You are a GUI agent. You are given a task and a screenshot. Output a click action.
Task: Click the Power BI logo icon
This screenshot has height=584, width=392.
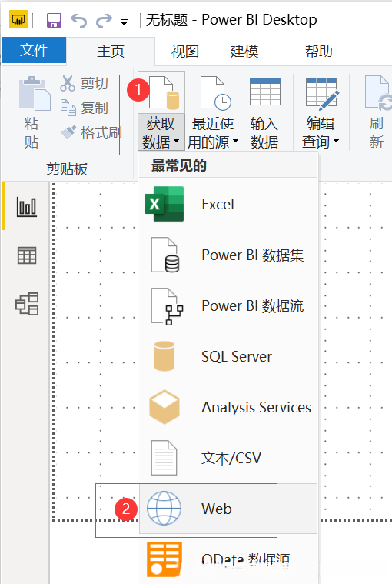pos(18,19)
